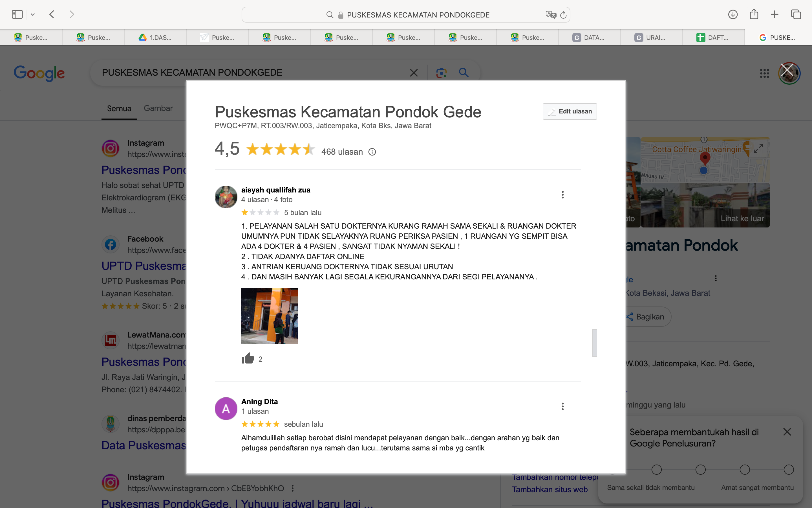This screenshot has width=812, height=508.
Task: Switch to the DATA... tab
Action: point(589,37)
